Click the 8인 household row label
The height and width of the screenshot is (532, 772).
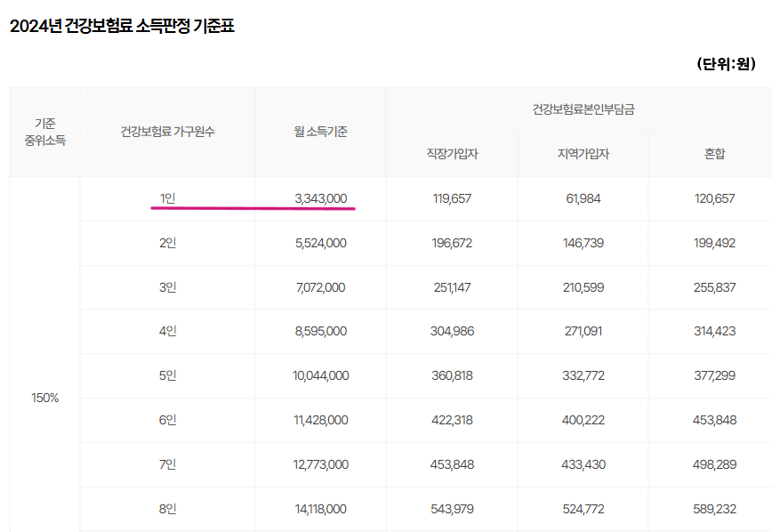167,508
